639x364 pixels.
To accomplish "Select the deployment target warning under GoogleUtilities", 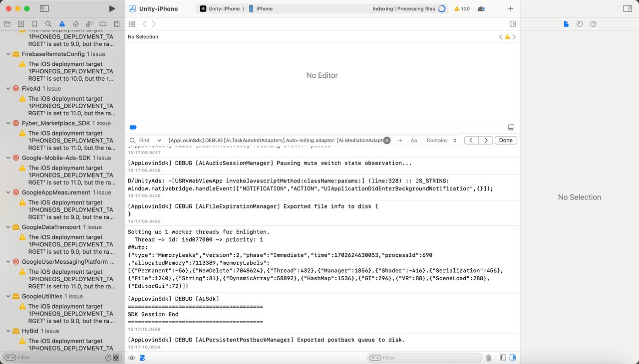I will [66, 314].
